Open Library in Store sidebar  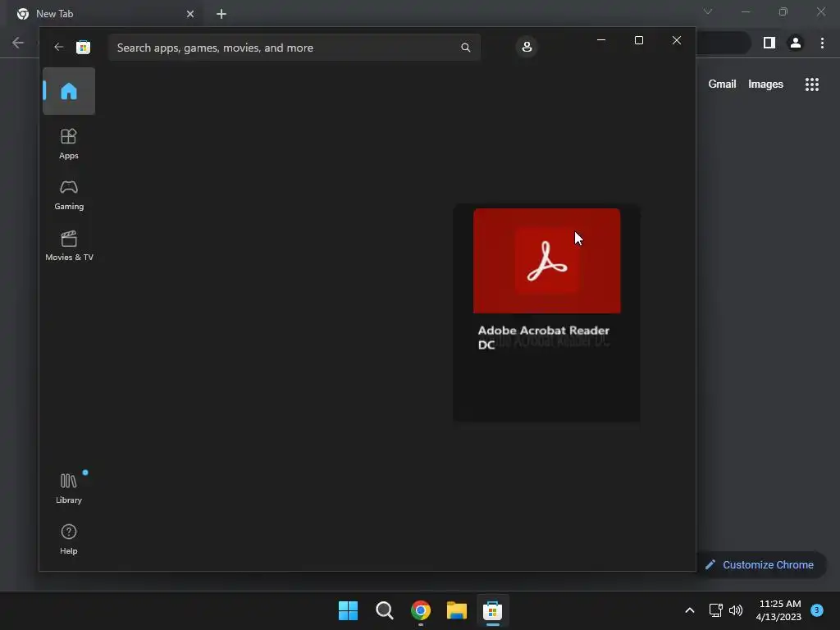69,487
